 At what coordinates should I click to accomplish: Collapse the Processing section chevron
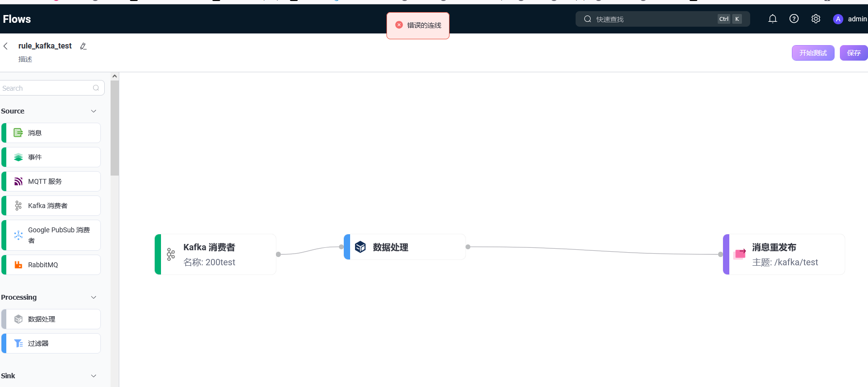[x=94, y=297]
